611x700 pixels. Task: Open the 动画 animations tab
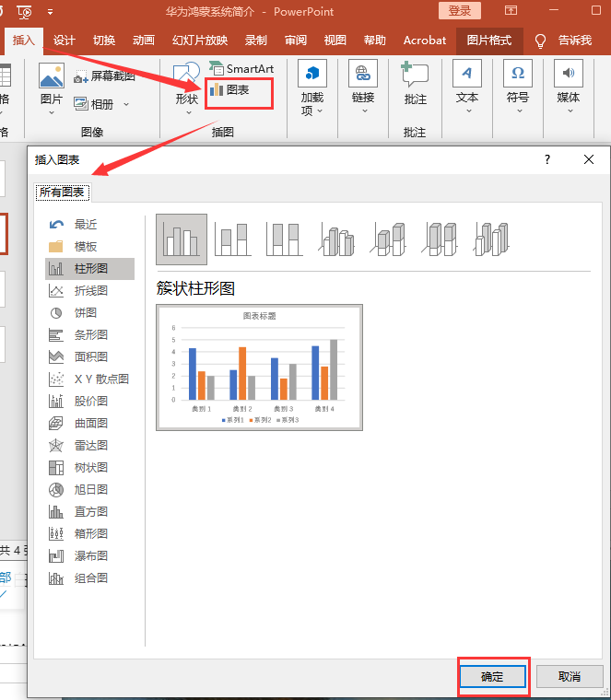point(144,41)
